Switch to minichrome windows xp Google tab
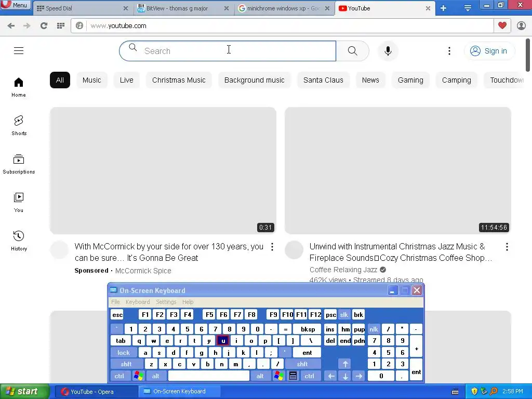The image size is (532, 399). (284, 8)
